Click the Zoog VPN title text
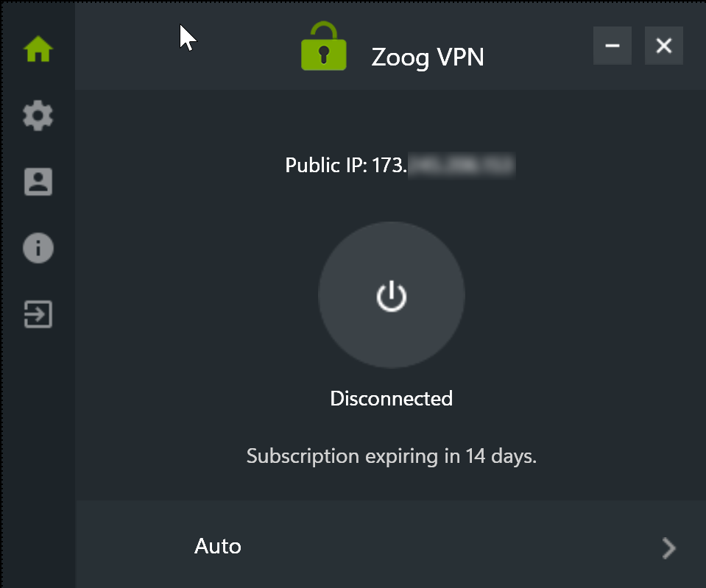Image resolution: width=706 pixels, height=588 pixels. pyautogui.click(x=427, y=57)
